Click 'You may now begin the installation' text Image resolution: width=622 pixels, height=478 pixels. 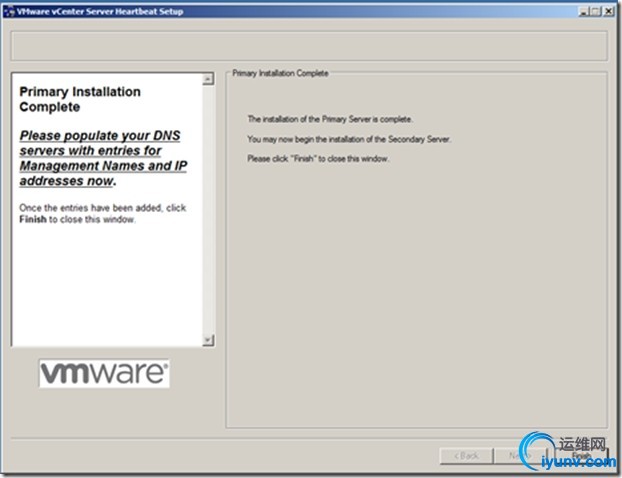349,139
